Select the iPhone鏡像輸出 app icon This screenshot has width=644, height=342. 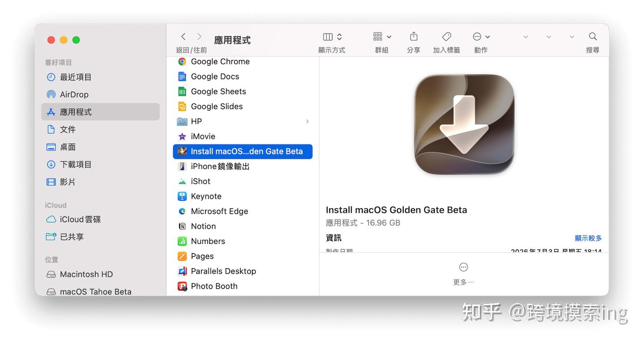(182, 166)
